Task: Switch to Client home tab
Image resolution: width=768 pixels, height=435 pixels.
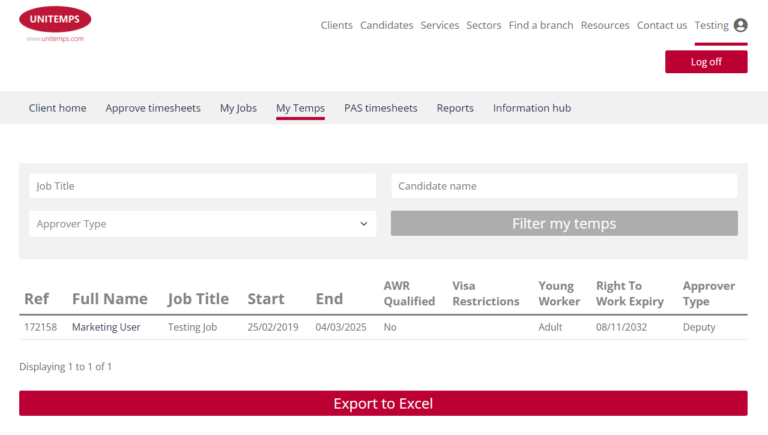Action: 57,108
